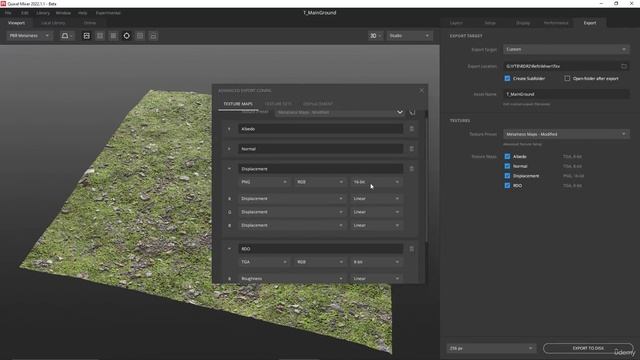Delete the Displacement texture map entry
The width and height of the screenshot is (640, 360).
point(411,169)
